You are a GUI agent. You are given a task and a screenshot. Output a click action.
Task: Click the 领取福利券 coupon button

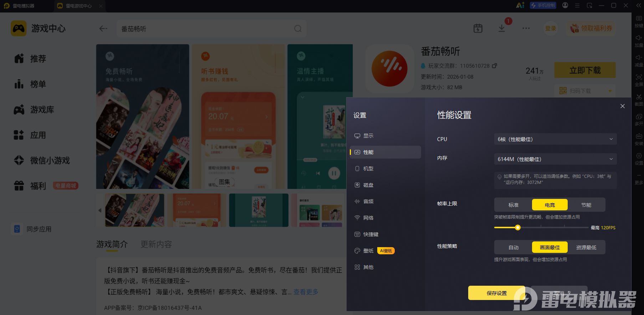[591, 28]
